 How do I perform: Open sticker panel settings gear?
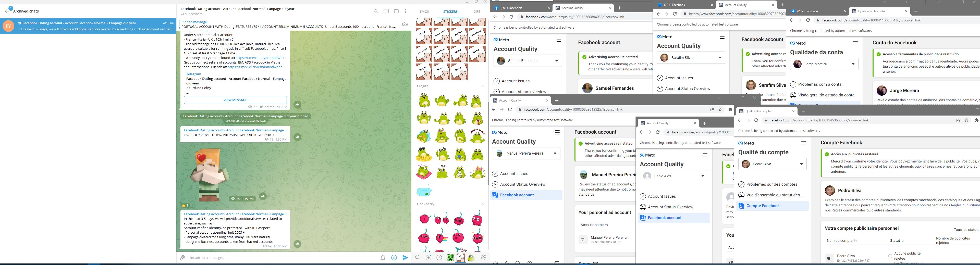(484, 258)
